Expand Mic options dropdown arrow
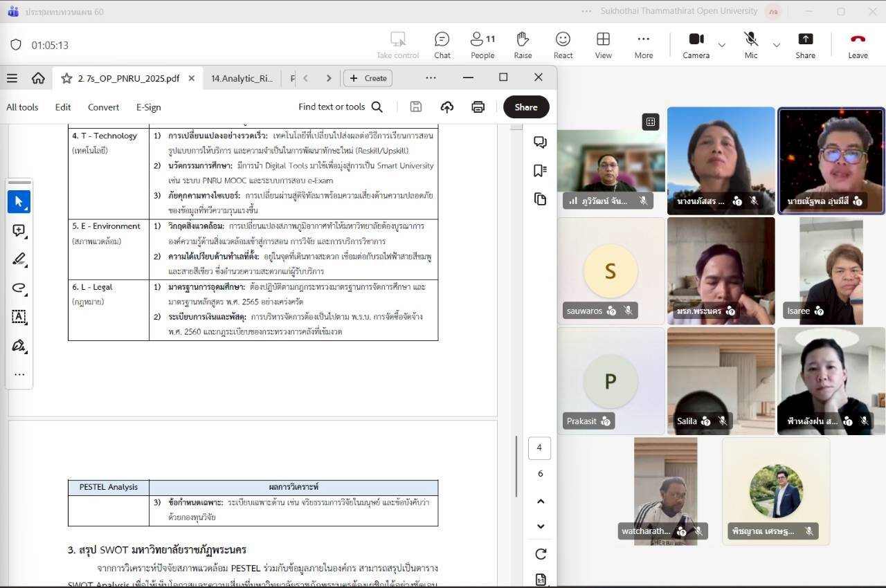This screenshot has width=886, height=588. point(777,46)
